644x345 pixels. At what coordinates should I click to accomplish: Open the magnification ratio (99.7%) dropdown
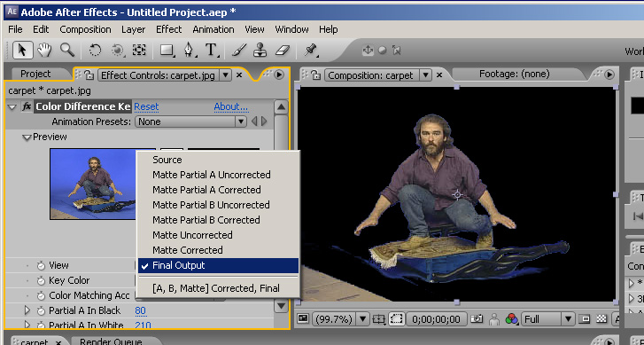pyautogui.click(x=341, y=318)
